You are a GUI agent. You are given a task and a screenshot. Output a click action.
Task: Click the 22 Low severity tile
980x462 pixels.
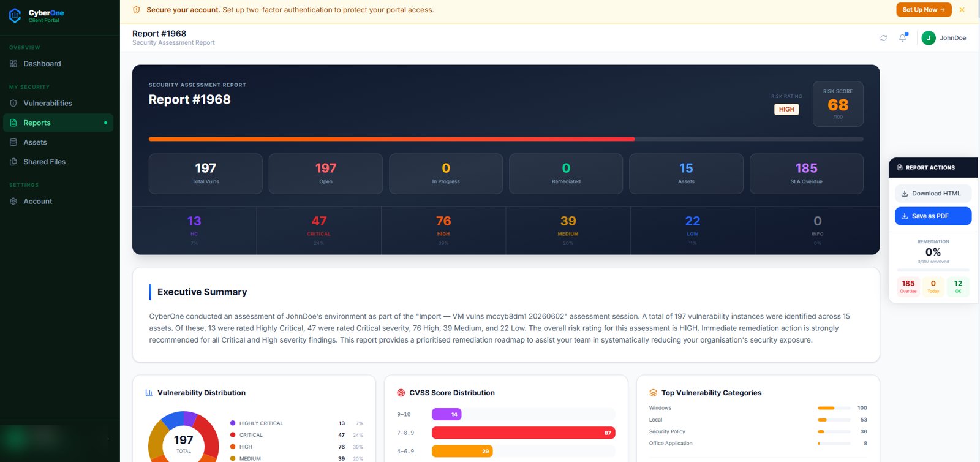[693, 230]
